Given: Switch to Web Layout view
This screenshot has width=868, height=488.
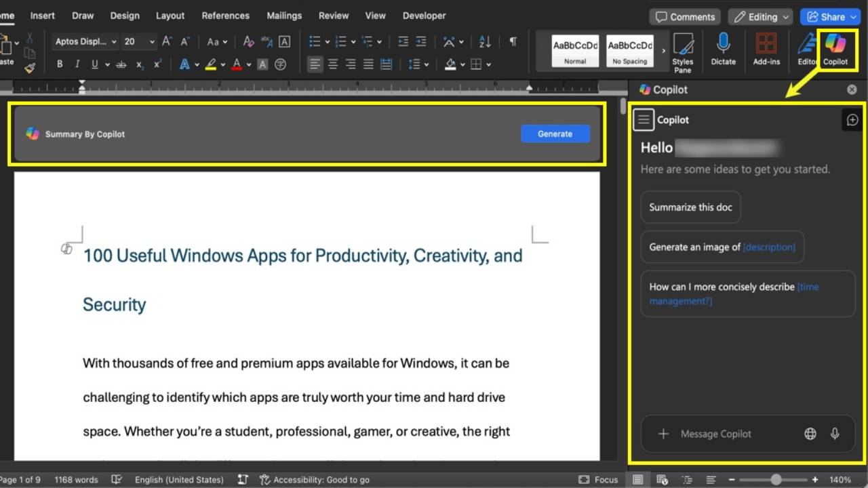Looking at the screenshot, I should click(x=663, y=479).
